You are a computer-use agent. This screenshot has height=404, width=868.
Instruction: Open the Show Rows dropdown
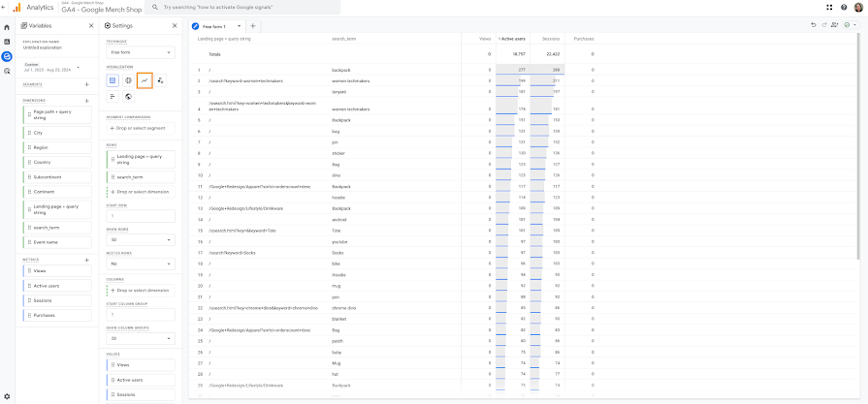pyautogui.click(x=141, y=240)
